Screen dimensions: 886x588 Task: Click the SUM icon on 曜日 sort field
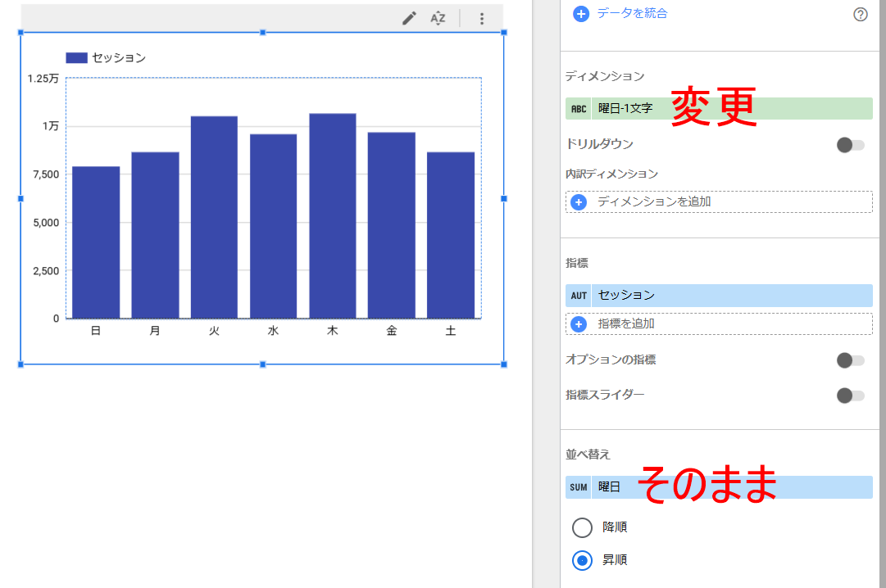click(579, 487)
